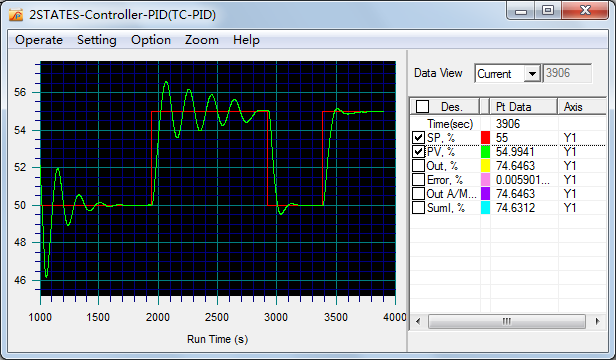616x360 pixels.
Task: Open the Setting menu
Action: (97, 40)
